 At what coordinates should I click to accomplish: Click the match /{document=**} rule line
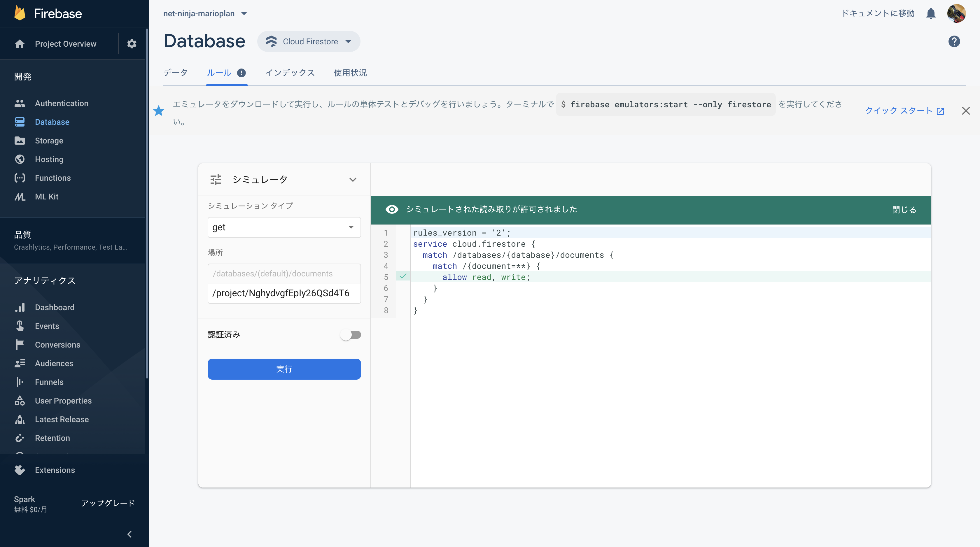click(x=486, y=266)
